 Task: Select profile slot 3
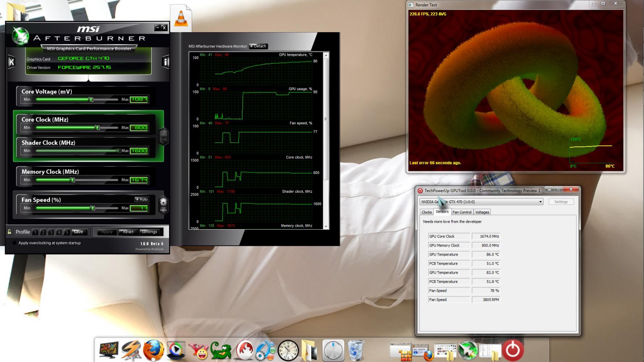(x=51, y=232)
